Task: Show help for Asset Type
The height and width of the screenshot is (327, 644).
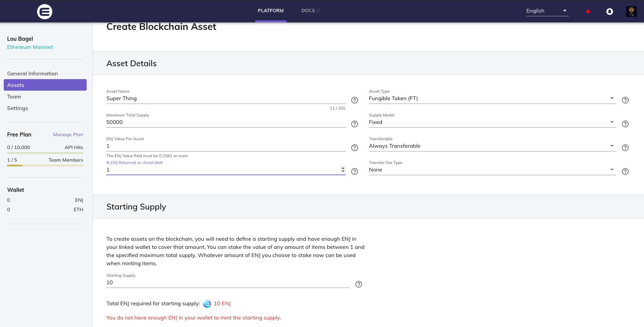Action: [x=625, y=100]
